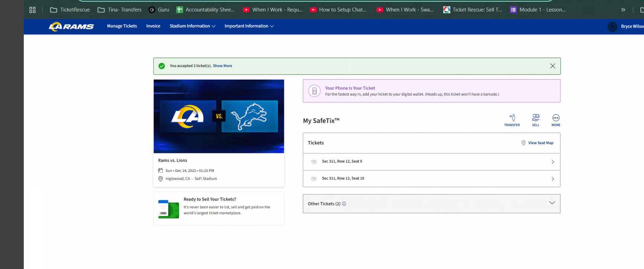
Task: Click the phone icon in the ticket banner
Action: tap(314, 91)
